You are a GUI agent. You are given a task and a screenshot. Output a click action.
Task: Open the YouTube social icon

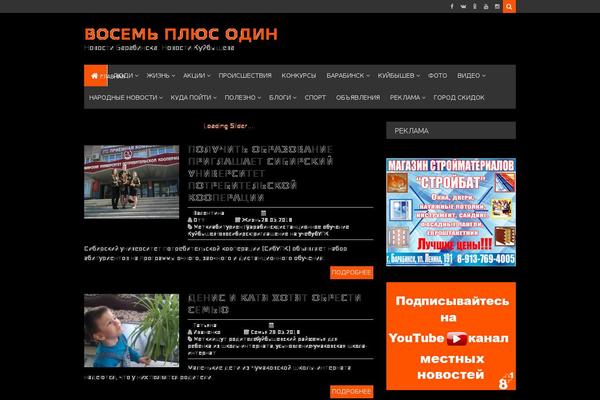(486, 7)
